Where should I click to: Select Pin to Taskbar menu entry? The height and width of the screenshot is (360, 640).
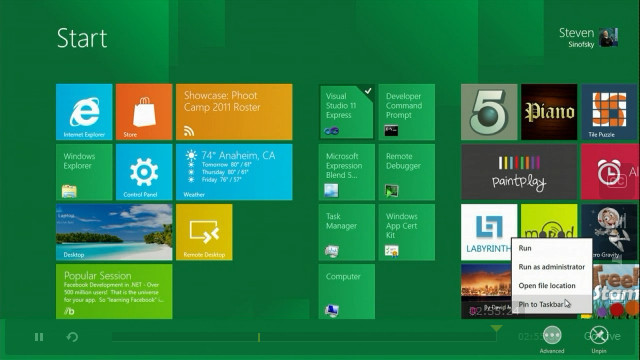pos(551,304)
